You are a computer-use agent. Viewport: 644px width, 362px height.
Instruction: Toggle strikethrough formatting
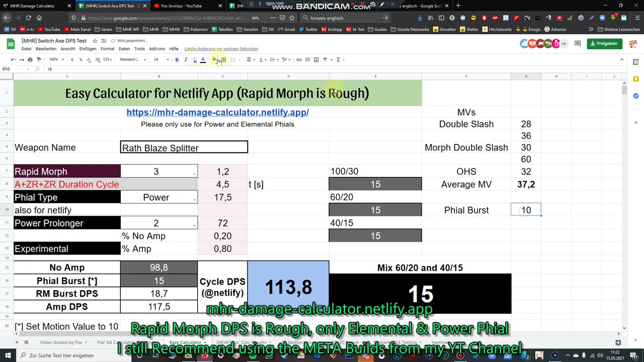click(x=194, y=60)
